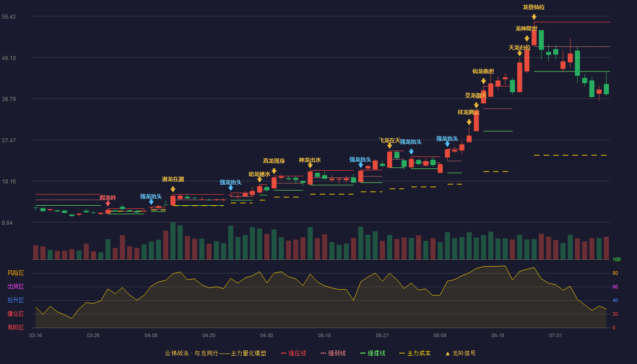Viewport: 637px width, 364px height.
Task: Click the 飞龙在天 signal arrow
Action: pyautogui.click(x=389, y=146)
